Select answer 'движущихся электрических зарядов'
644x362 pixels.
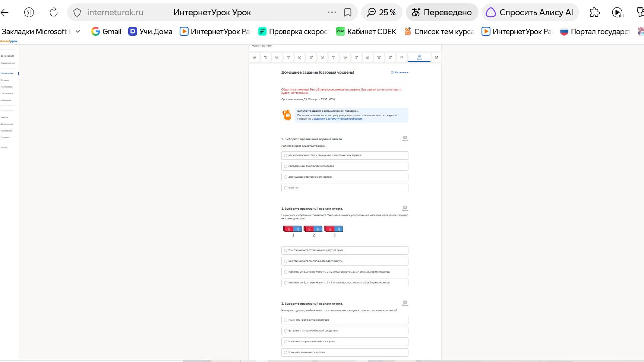click(x=345, y=177)
